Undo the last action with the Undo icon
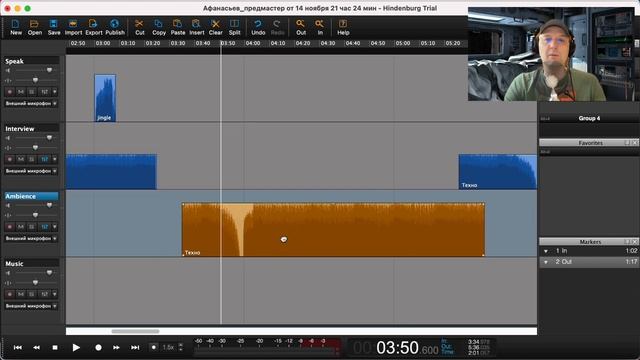Screen dimensions: 640x360 [x=258, y=27]
